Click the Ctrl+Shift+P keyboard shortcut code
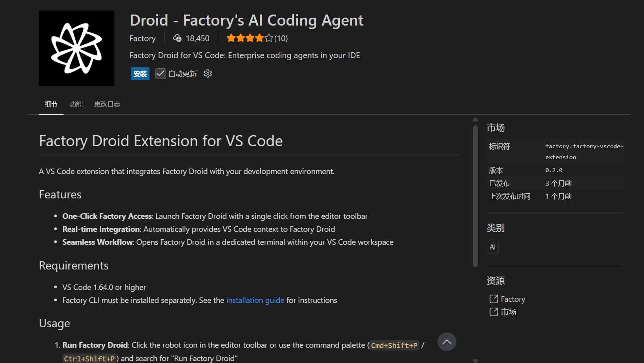This screenshot has height=363, width=644. 89,359
